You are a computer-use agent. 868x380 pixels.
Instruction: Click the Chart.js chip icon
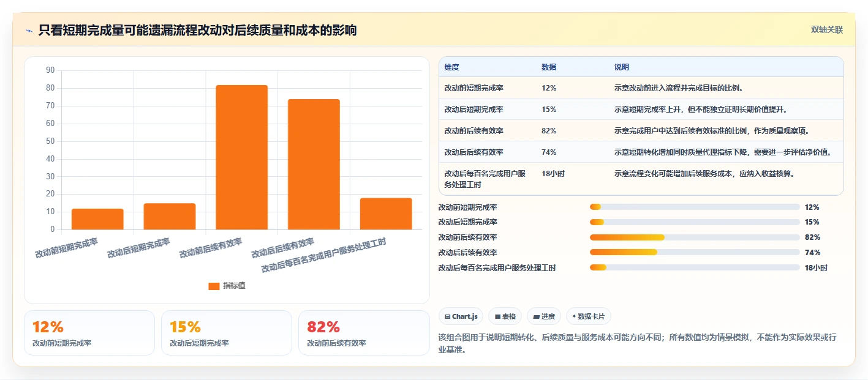[448, 317]
